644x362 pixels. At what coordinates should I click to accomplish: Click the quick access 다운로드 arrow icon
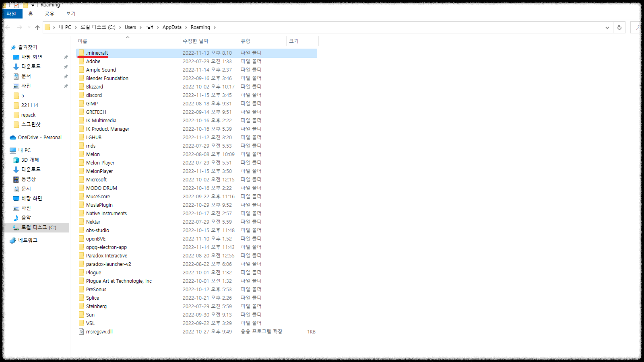pyautogui.click(x=16, y=66)
